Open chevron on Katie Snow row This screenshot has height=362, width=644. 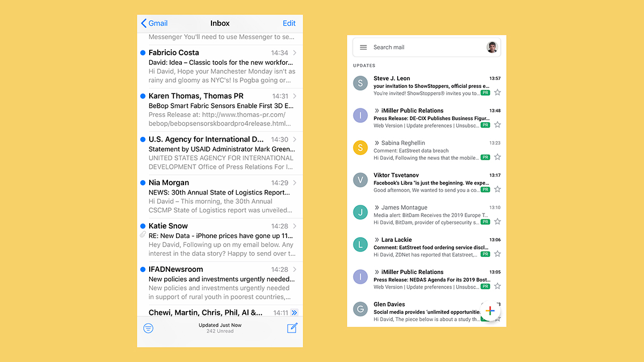click(295, 226)
